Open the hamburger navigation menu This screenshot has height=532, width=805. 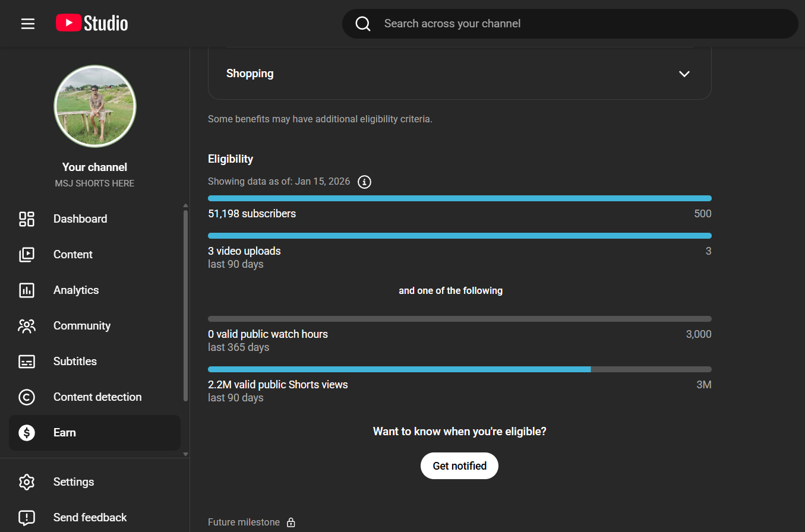point(28,24)
